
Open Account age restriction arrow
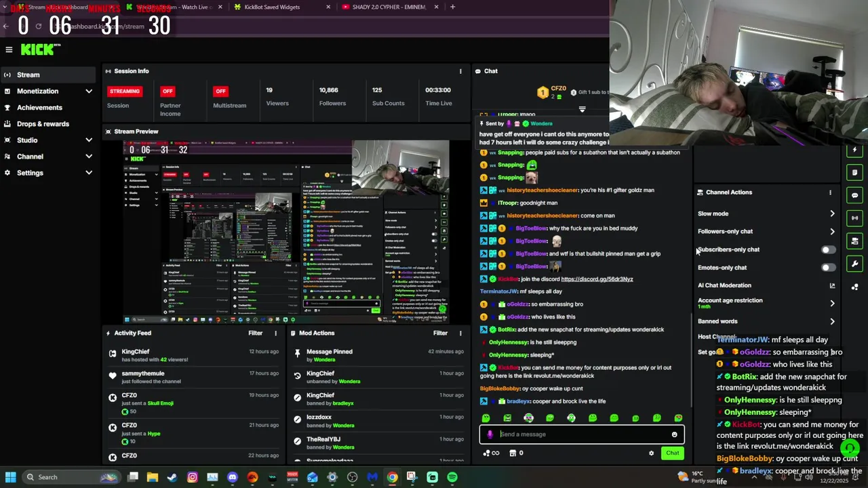(x=832, y=304)
